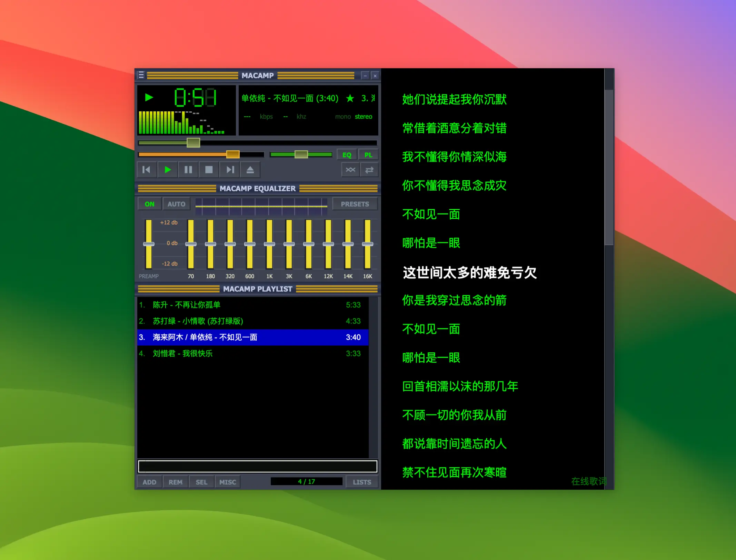Stop playback with the Stop button
This screenshot has height=560, width=736.
tap(209, 170)
